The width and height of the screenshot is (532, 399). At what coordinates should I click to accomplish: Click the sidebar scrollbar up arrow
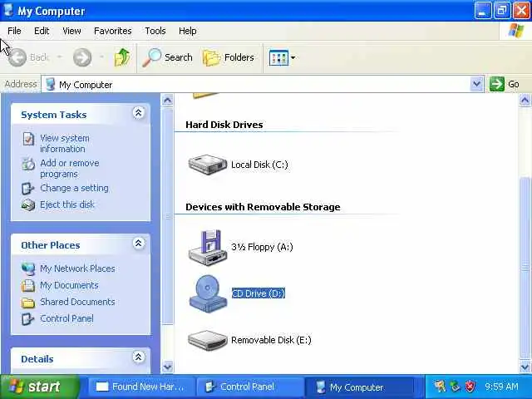(167, 101)
